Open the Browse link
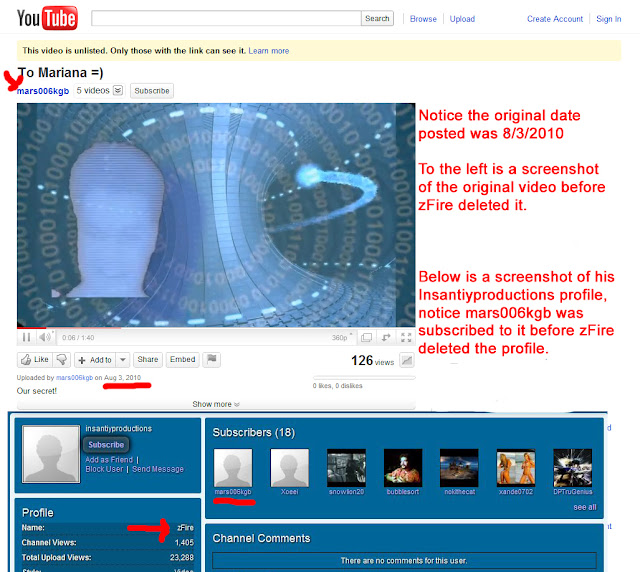640x572 pixels. [x=423, y=19]
